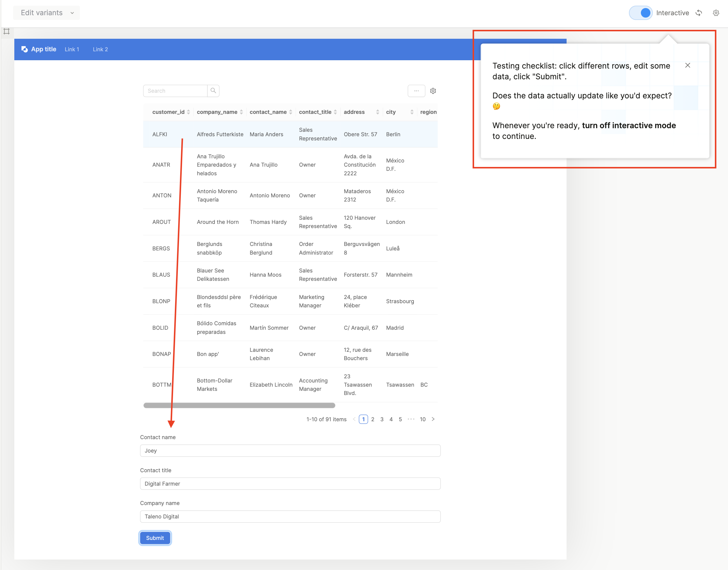
Task: Open the table's three-dots more menu
Action: (416, 91)
